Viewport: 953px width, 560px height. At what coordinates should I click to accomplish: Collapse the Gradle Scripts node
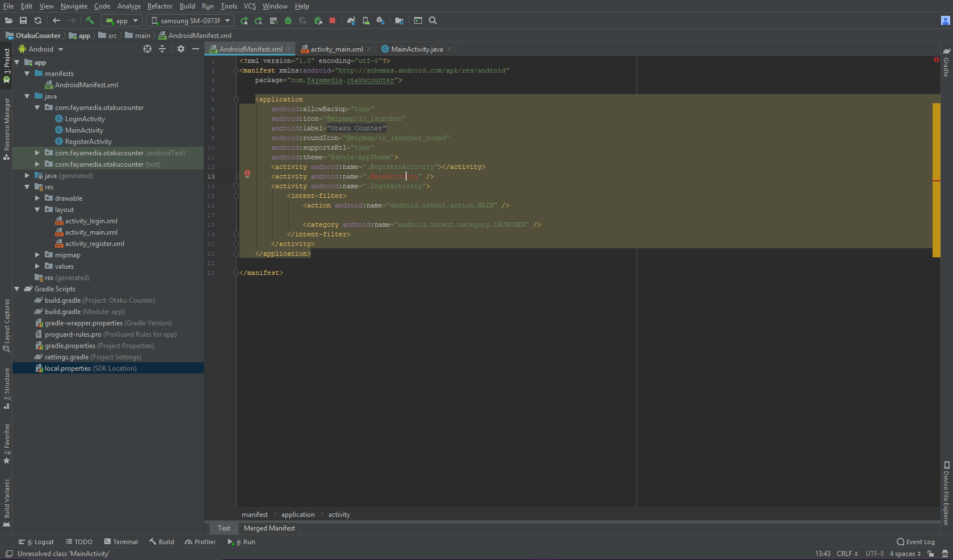17,289
